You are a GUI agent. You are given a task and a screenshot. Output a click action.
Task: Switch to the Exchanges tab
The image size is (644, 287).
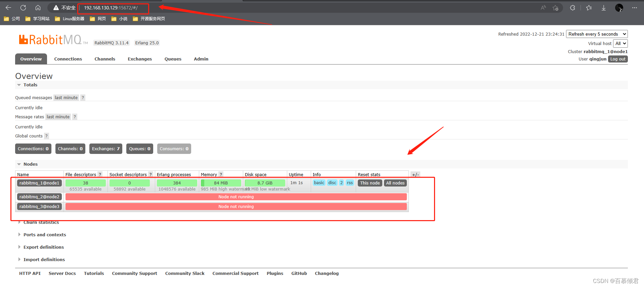point(140,59)
